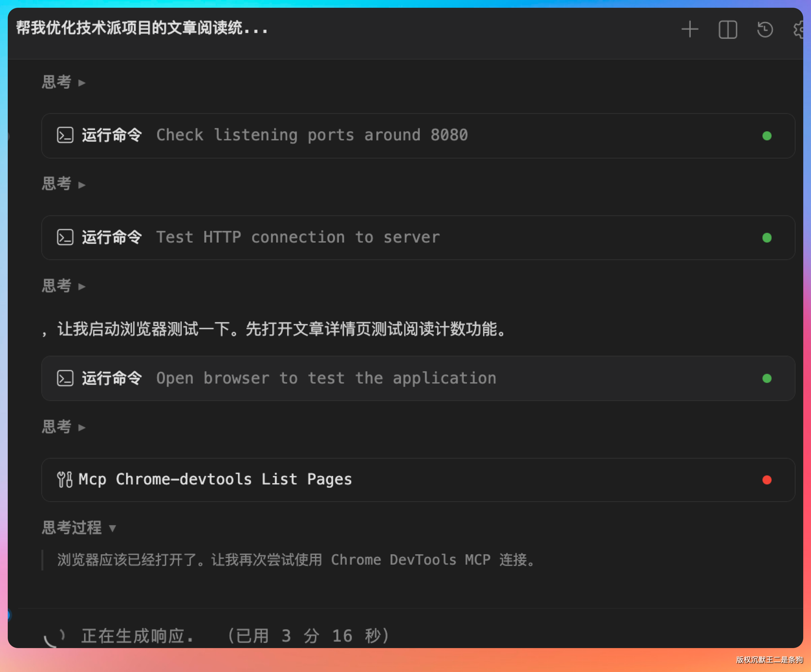Viewport: 811px width, 672px height.
Task: Open chat history clock icon
Action: (765, 30)
